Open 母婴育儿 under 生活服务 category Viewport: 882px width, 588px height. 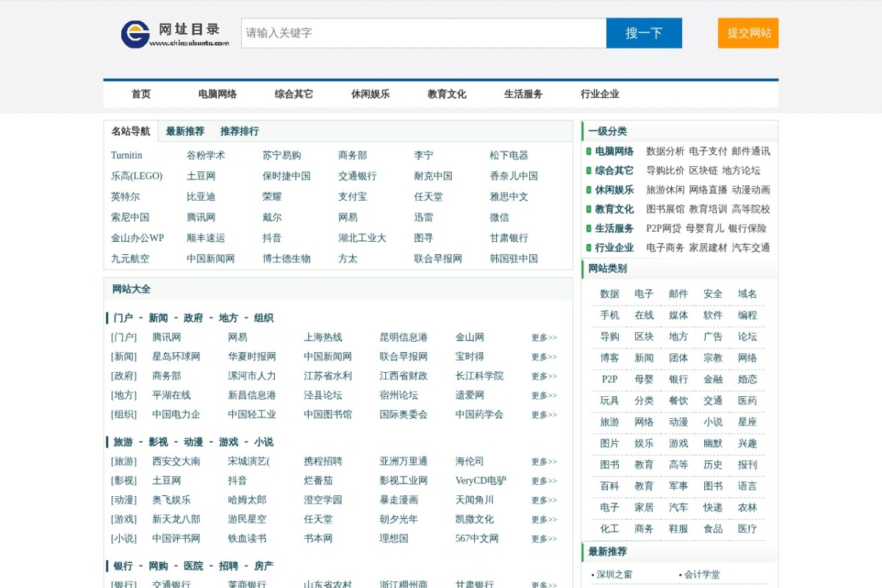705,229
